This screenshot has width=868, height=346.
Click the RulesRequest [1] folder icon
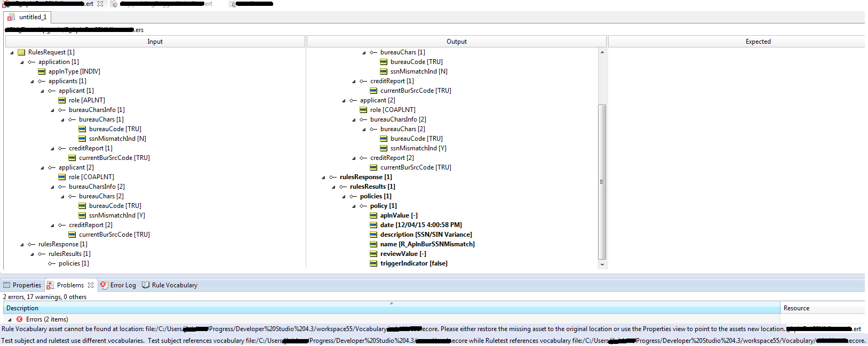point(21,52)
